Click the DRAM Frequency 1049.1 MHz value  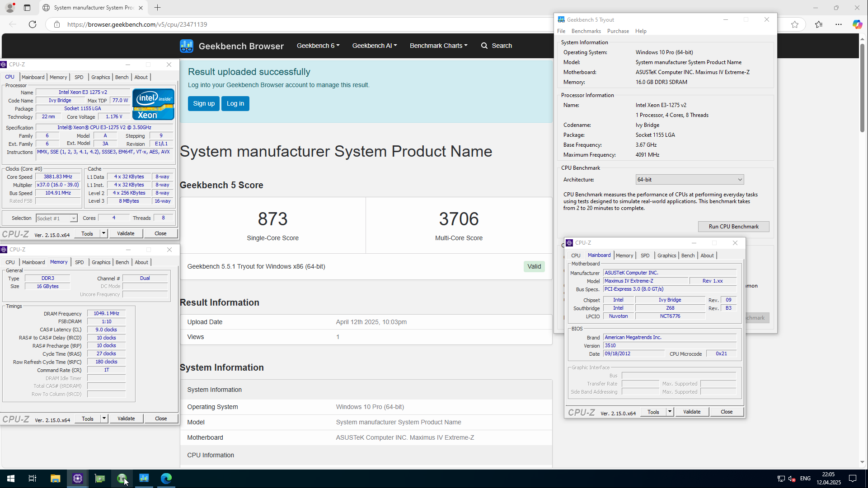(106, 313)
